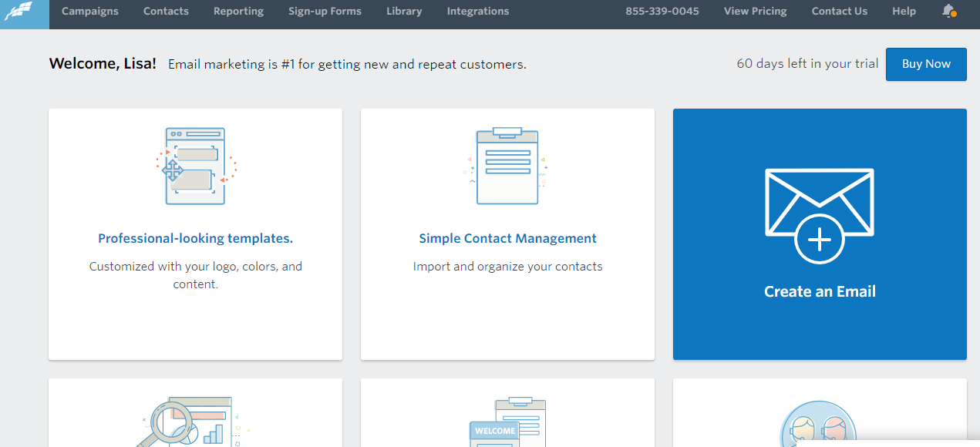Click the clipboard contact list illustration
This screenshot has height=447, width=980.
tap(507, 166)
